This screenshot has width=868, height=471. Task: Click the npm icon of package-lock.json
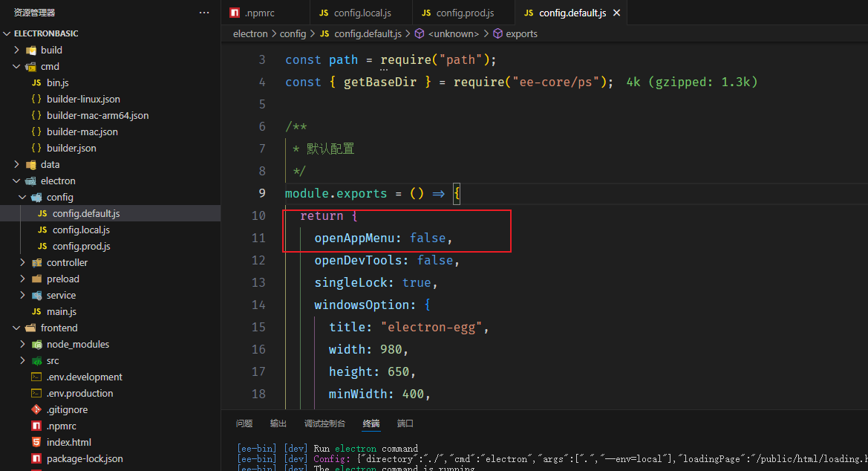pyautogui.click(x=36, y=459)
